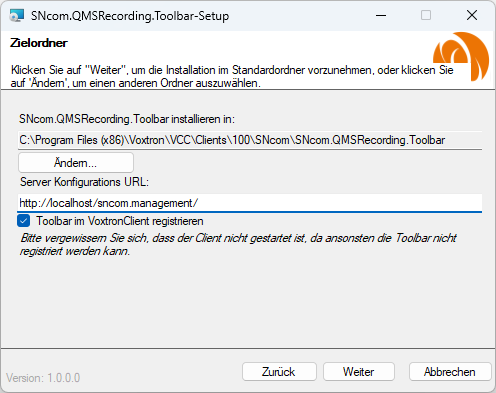The image size is (496, 393).
Task: Click the 'Toolbar im VoxtronClient registrieren' label
Action: 120,221
